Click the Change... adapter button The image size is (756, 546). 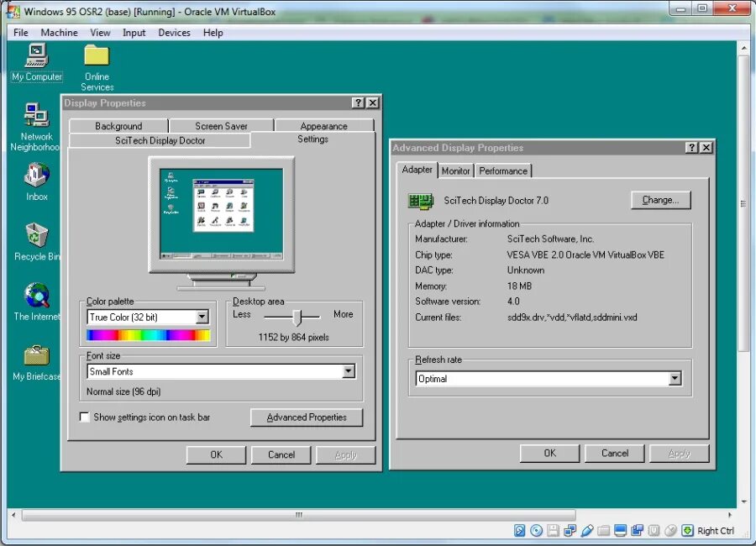click(x=660, y=200)
